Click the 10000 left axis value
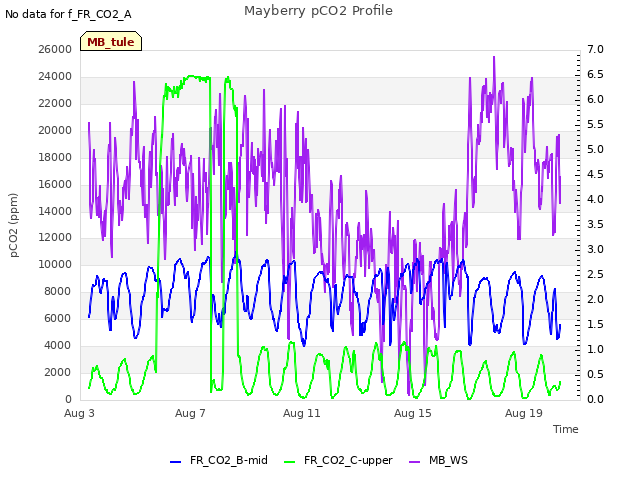 point(55,264)
